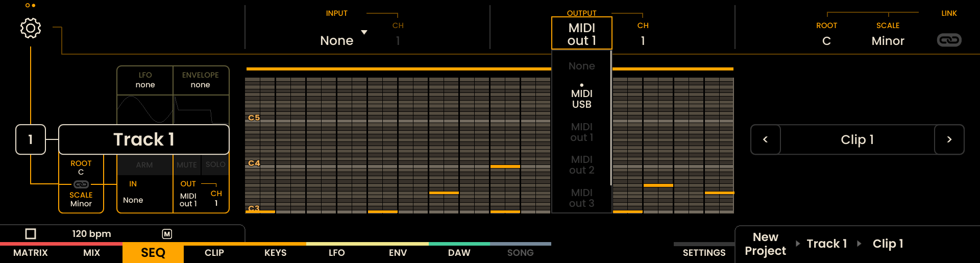
Task: Go to previous clip with left chevron
Action: point(765,139)
